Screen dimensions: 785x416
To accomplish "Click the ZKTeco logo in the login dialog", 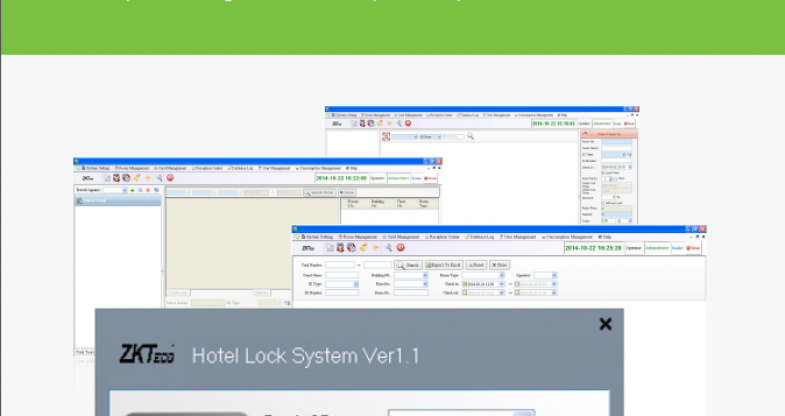I will point(146,355).
